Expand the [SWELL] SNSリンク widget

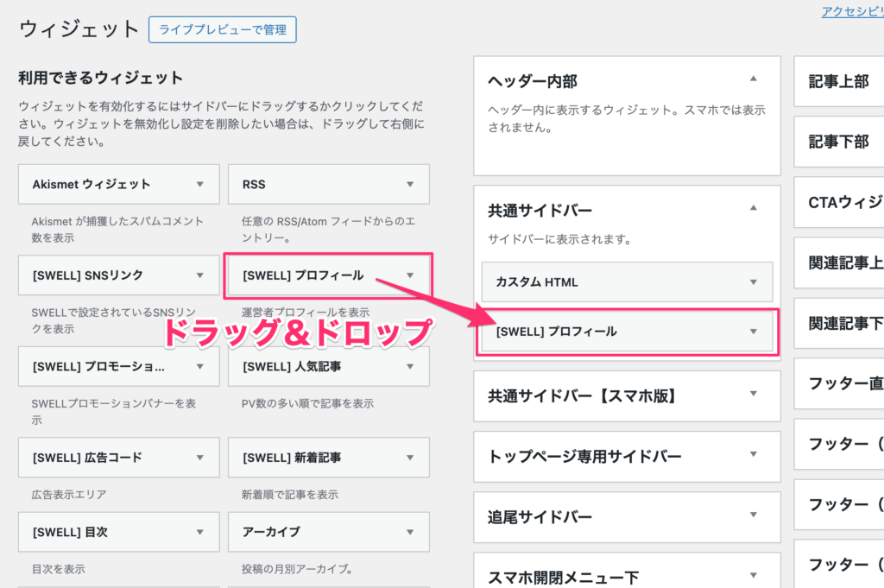(200, 275)
